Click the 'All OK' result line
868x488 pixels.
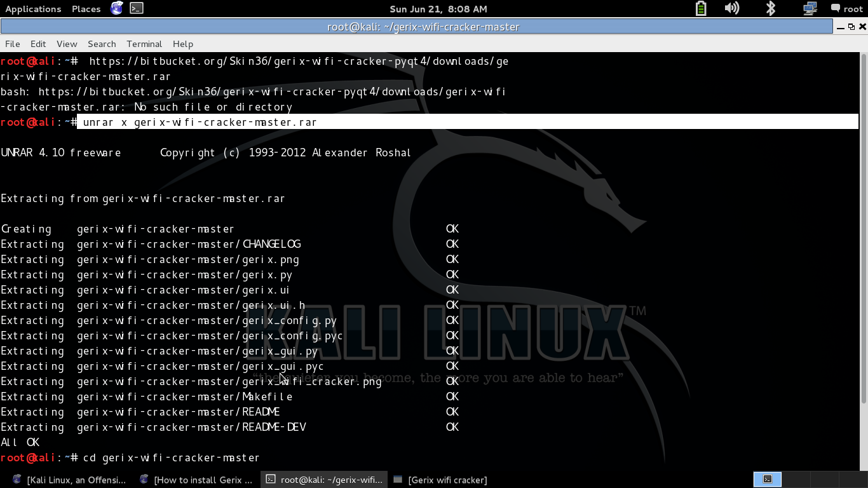tap(20, 442)
